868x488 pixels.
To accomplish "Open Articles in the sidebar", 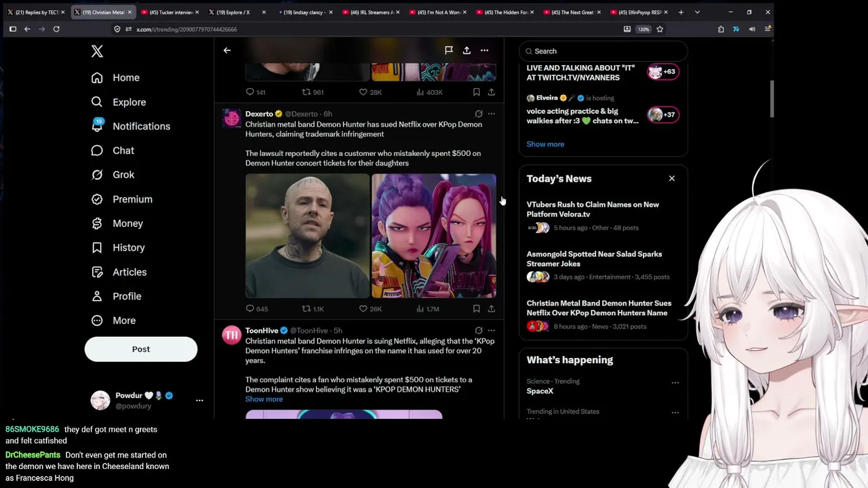I will [x=119, y=272].
